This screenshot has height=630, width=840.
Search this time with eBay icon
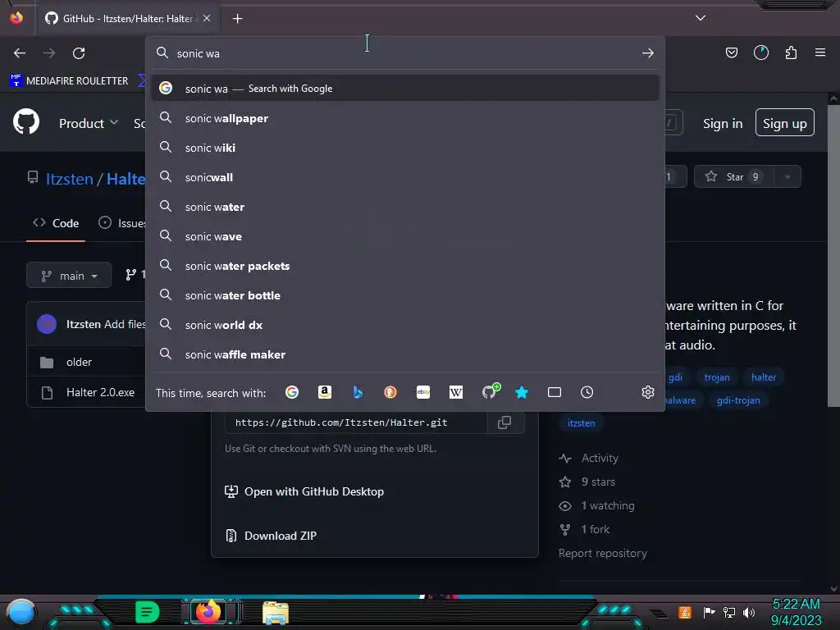(x=423, y=392)
